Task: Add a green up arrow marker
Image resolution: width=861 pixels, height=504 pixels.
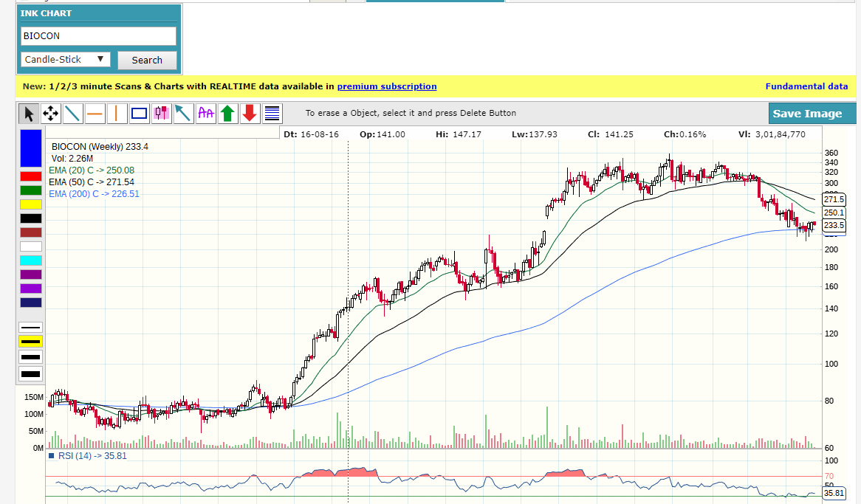Action: 228,114
